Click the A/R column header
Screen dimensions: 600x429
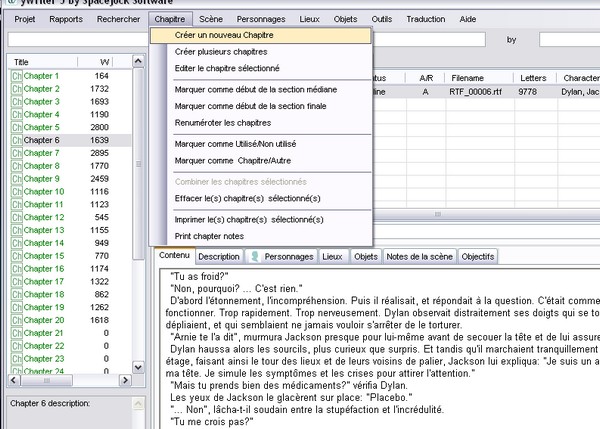[x=426, y=78]
